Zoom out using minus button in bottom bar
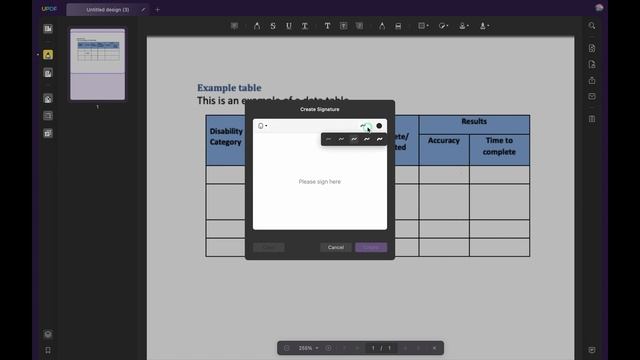The height and width of the screenshot is (360, 640). tap(287, 348)
